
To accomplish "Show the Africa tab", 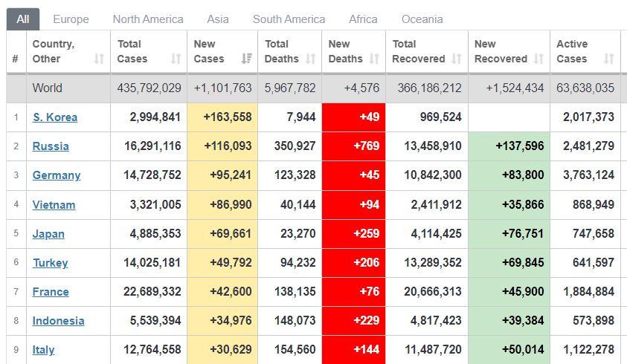I will [363, 19].
